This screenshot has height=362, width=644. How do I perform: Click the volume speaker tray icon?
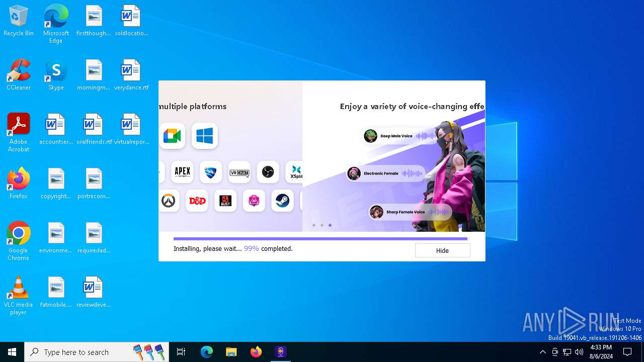click(x=579, y=352)
